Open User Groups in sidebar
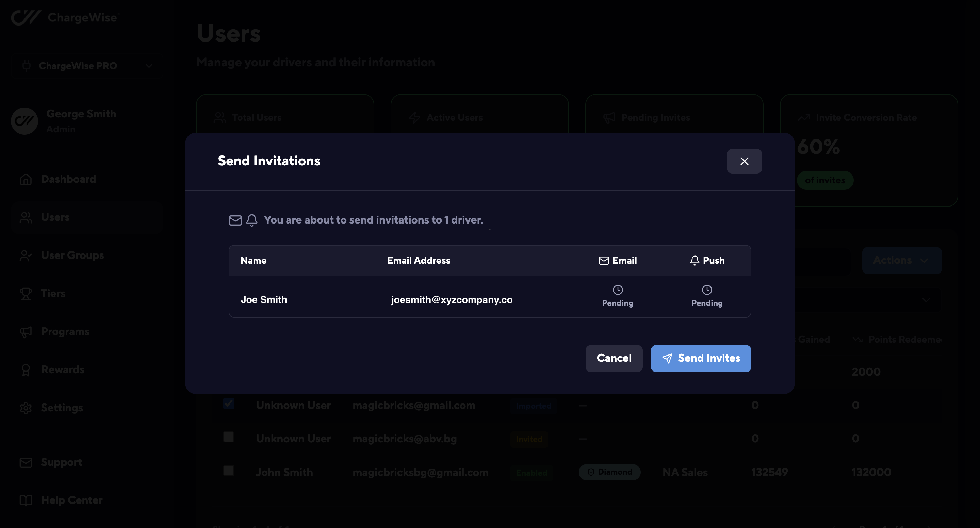Image resolution: width=980 pixels, height=528 pixels. (x=72, y=255)
